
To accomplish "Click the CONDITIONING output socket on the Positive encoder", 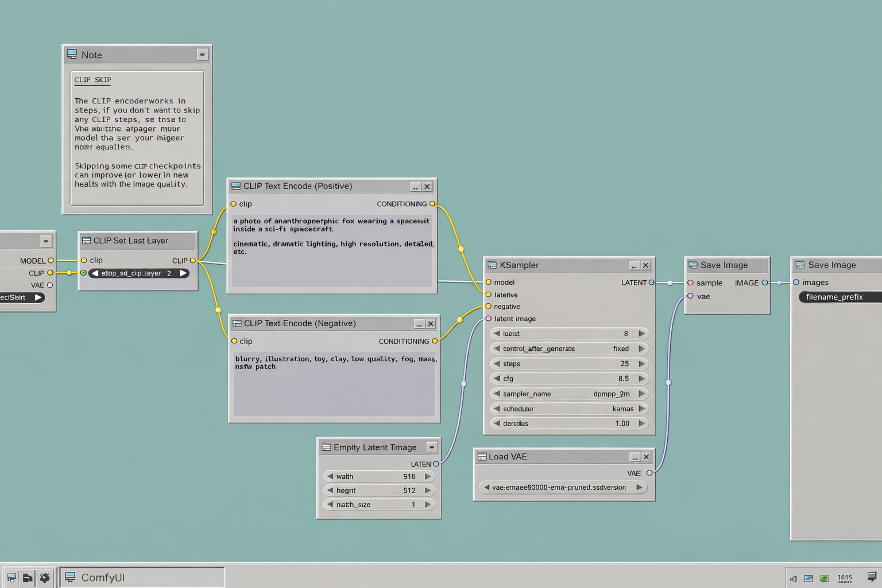I will click(432, 204).
